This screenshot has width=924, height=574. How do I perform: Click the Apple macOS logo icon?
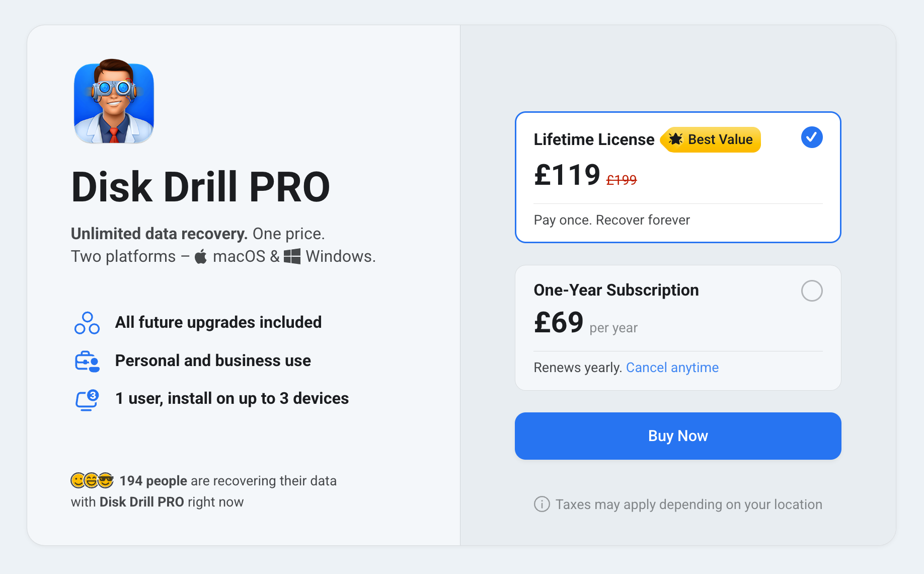pyautogui.click(x=201, y=256)
